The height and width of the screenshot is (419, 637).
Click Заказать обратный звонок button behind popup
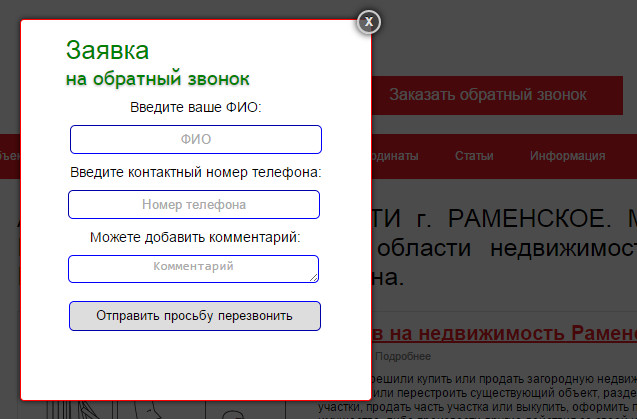pyautogui.click(x=497, y=95)
